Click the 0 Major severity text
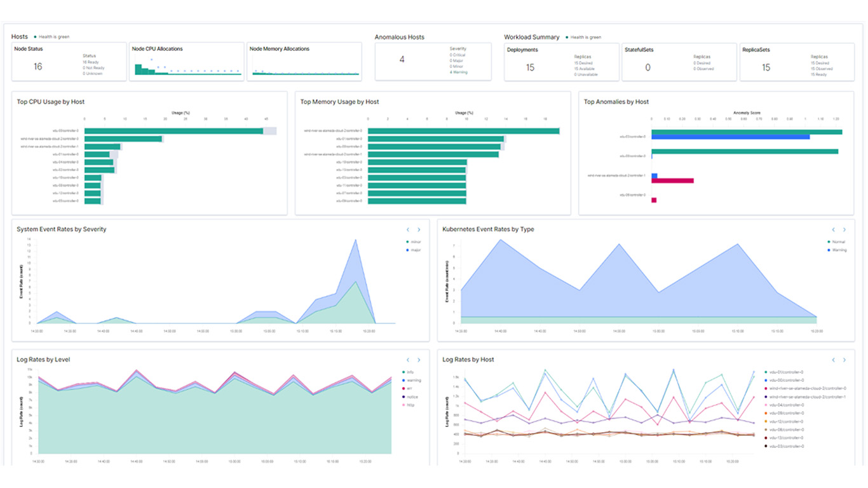The height and width of the screenshot is (488, 868). tap(456, 60)
